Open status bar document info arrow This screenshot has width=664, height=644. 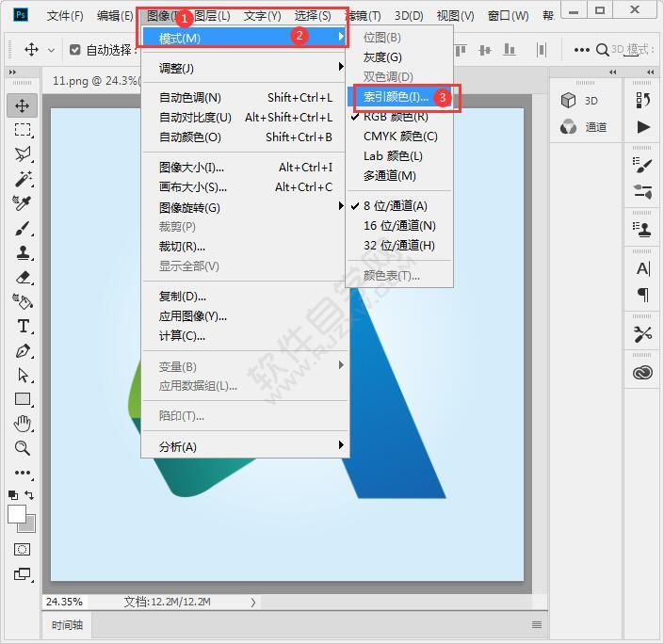coord(252,602)
